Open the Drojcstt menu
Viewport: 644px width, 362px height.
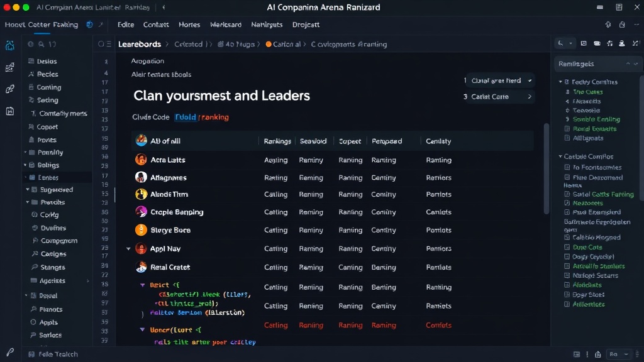tap(306, 25)
